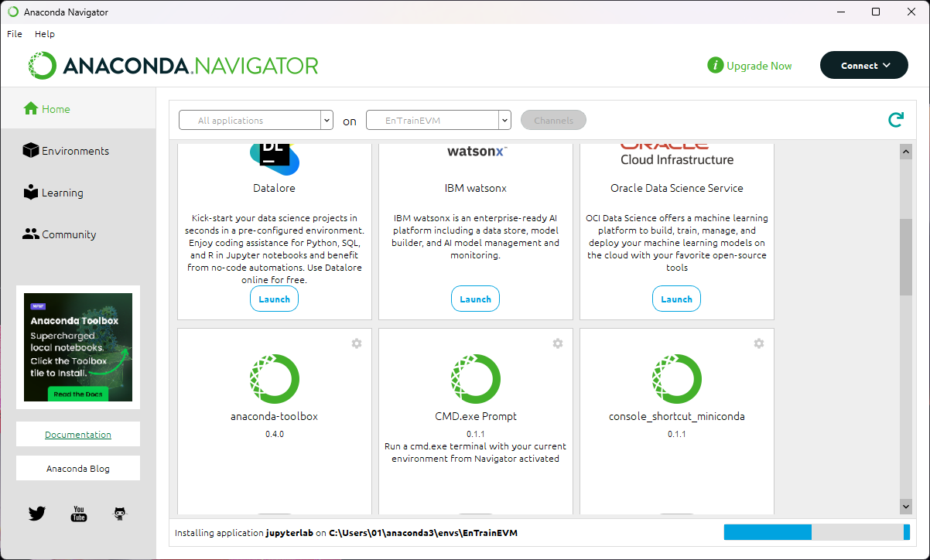930x560 pixels.
Task: Open gear settings on anaconda-toolbox tile
Action: click(x=357, y=343)
